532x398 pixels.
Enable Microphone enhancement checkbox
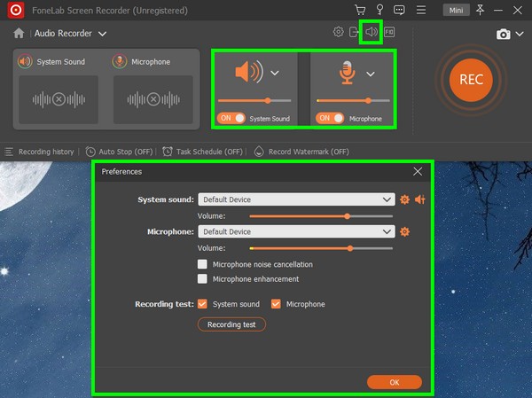202,279
